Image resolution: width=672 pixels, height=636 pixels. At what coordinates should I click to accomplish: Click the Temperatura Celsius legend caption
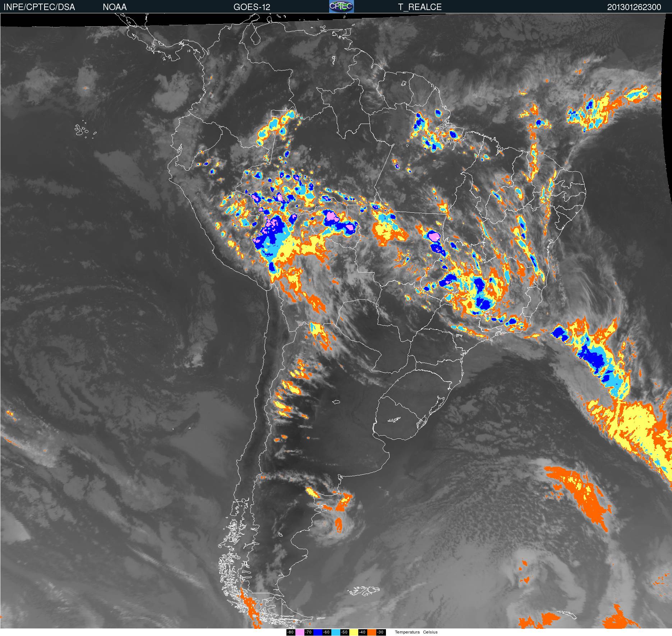click(416, 632)
